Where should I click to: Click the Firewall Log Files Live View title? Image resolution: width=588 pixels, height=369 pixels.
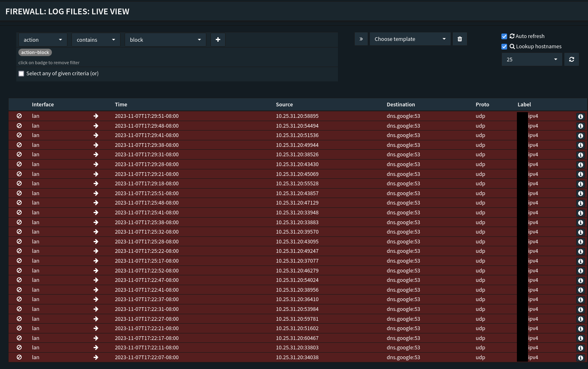(67, 11)
